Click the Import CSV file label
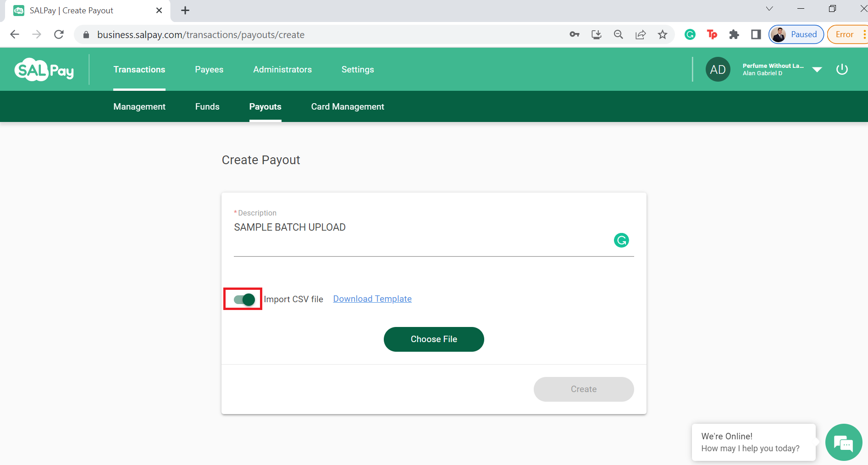 (293, 299)
